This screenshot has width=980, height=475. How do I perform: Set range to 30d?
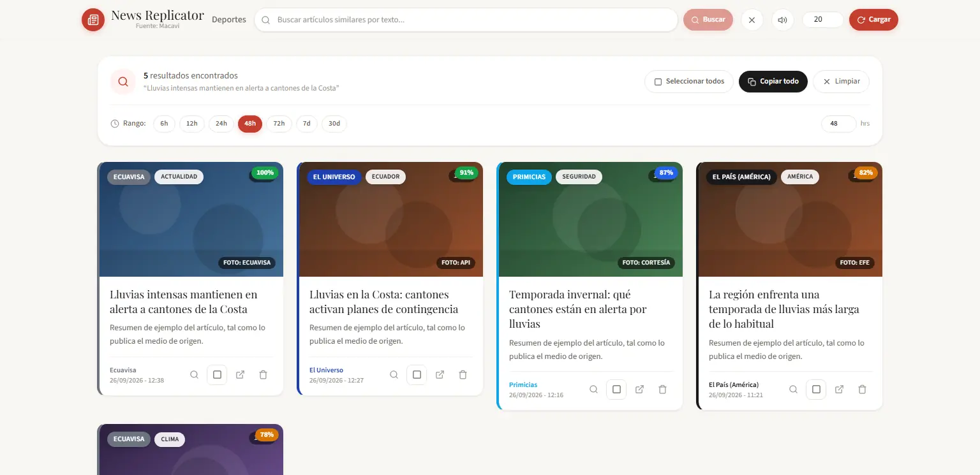(334, 124)
